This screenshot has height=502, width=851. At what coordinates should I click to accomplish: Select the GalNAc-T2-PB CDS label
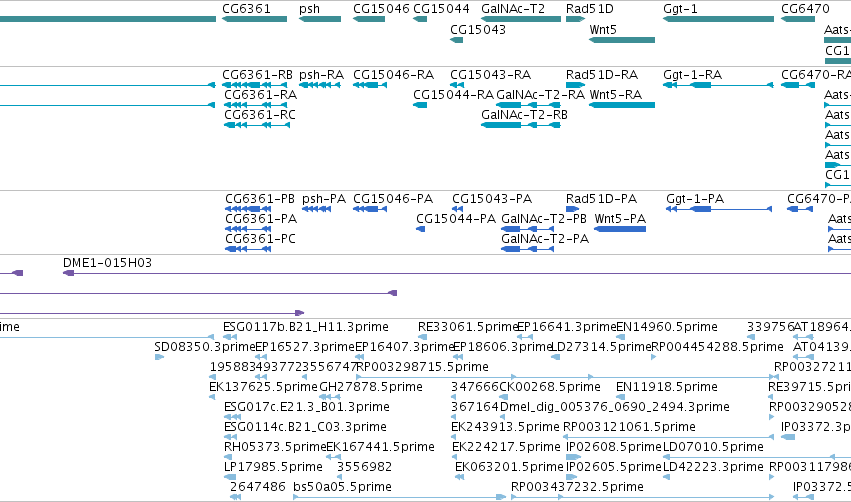click(x=544, y=219)
